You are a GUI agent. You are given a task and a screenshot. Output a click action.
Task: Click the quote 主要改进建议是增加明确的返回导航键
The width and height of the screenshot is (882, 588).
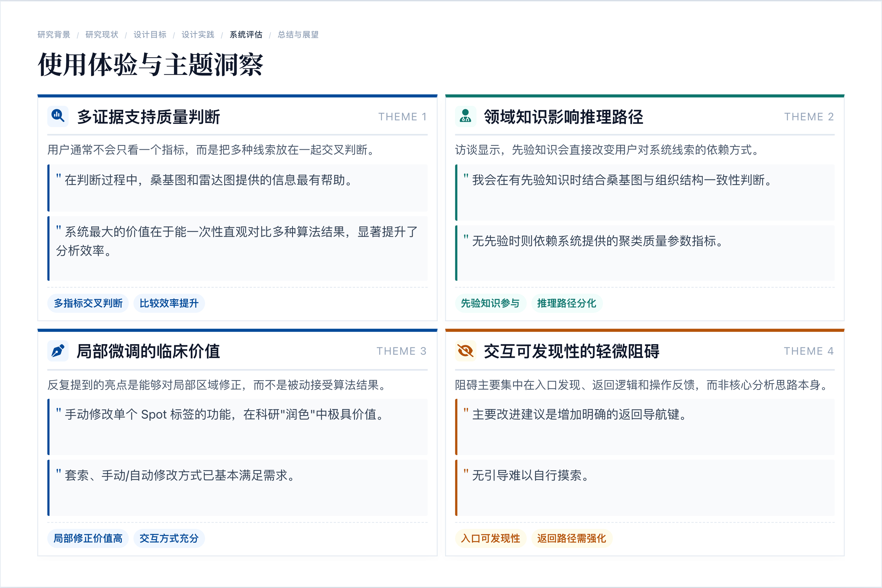(645, 427)
